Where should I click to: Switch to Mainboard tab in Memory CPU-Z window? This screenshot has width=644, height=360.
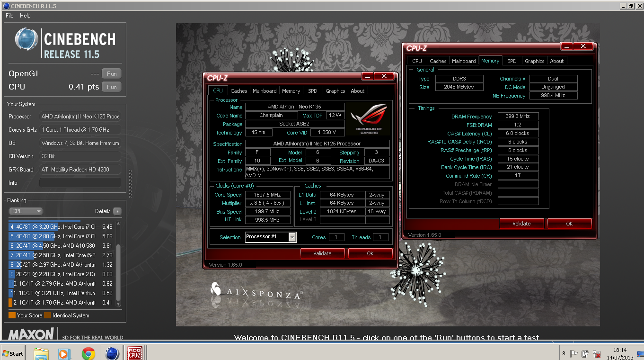click(464, 61)
